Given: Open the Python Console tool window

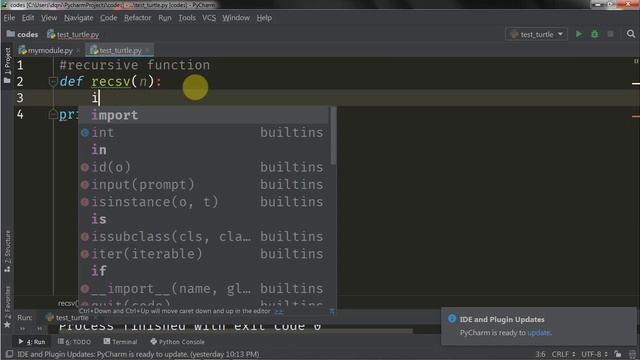Looking at the screenshot, I should (x=177, y=342).
